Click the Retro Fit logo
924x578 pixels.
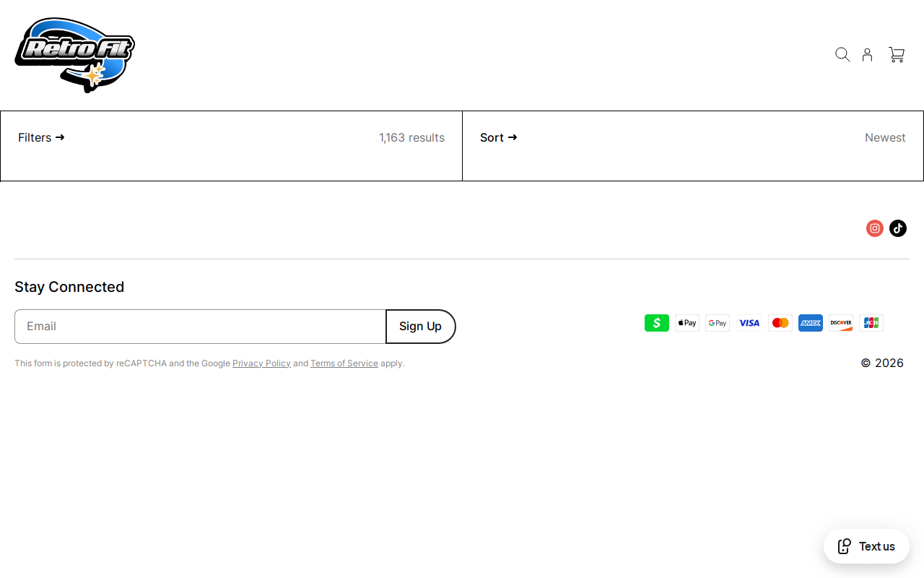tap(74, 55)
